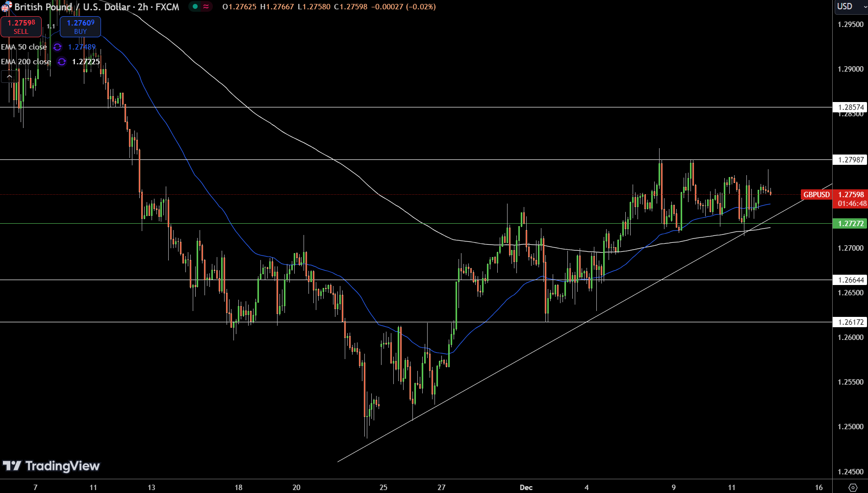Click the spread value 1.1
868x493 pixels.
tap(51, 26)
